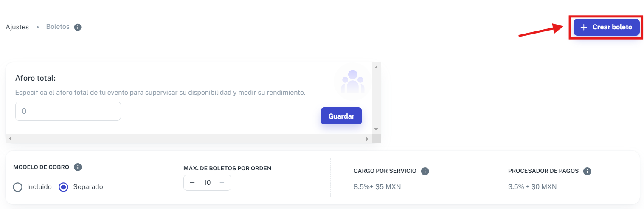Viewport: 644px width, 209px height.
Task: Click the Crear boleto button
Action: (x=606, y=27)
